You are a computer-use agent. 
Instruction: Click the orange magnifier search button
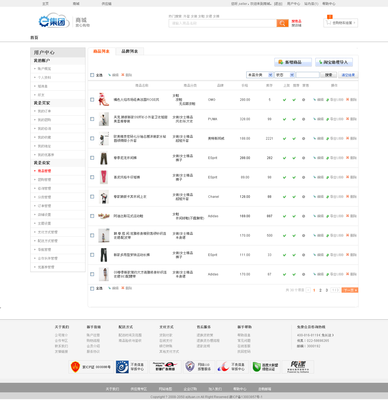[x=282, y=23]
